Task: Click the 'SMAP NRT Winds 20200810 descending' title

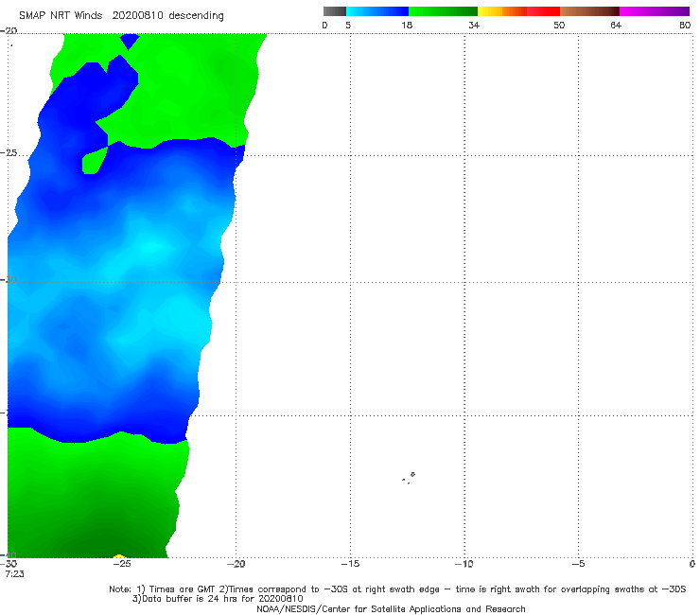Action: pyautogui.click(x=121, y=16)
